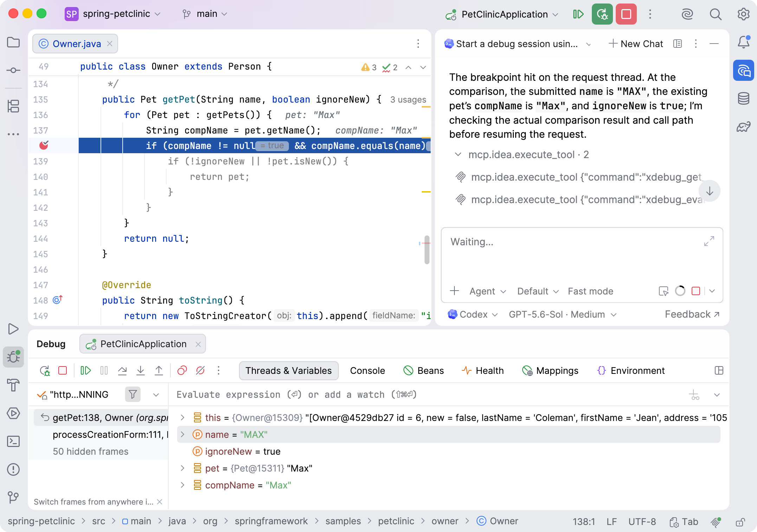
Task: Toggle the breakpoint on line 138 gutter
Action: click(44, 145)
